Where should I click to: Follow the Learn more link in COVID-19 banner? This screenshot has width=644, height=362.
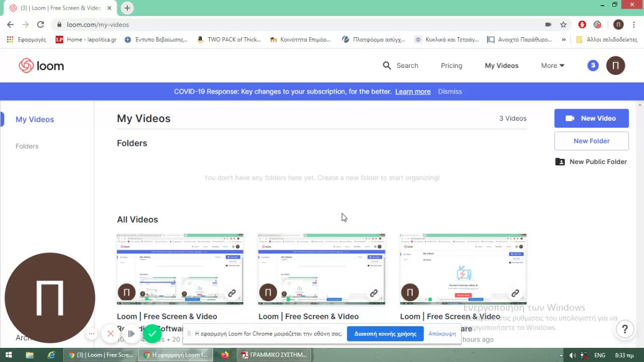coord(413,92)
